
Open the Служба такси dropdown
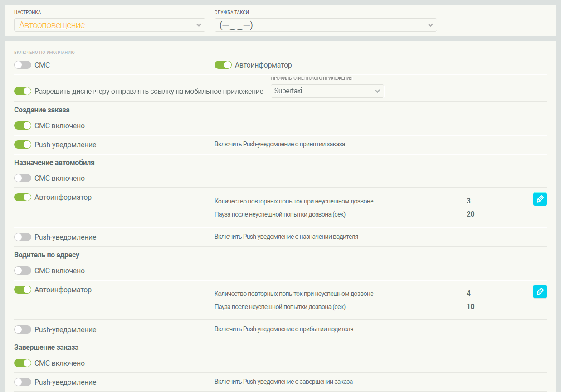325,25
